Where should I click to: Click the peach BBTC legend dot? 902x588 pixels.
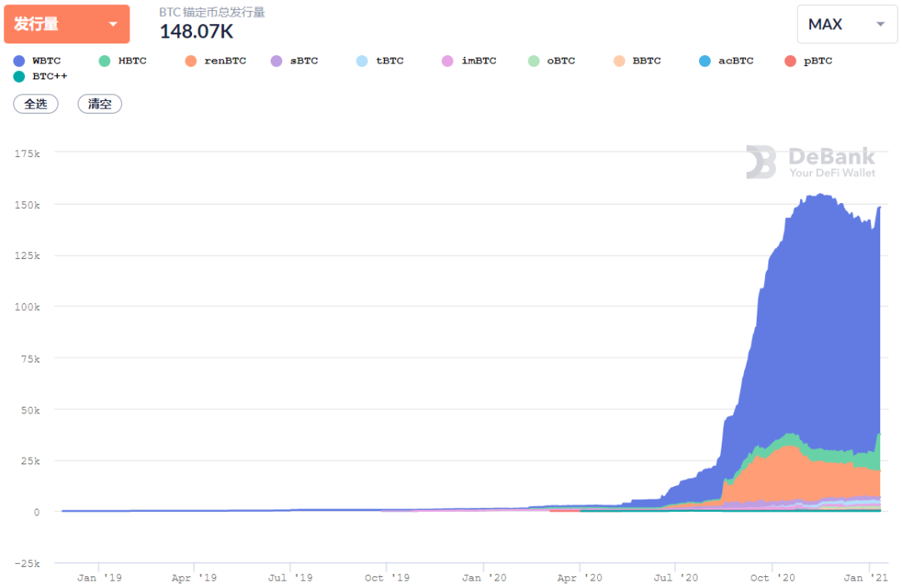pos(619,61)
